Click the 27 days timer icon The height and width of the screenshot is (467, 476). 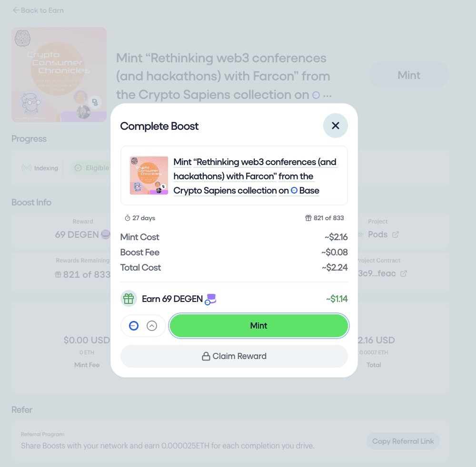128,218
